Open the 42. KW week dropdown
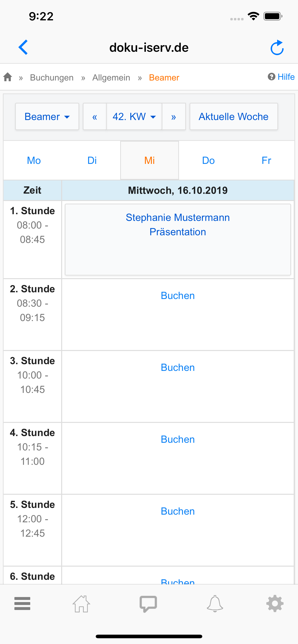 click(134, 116)
